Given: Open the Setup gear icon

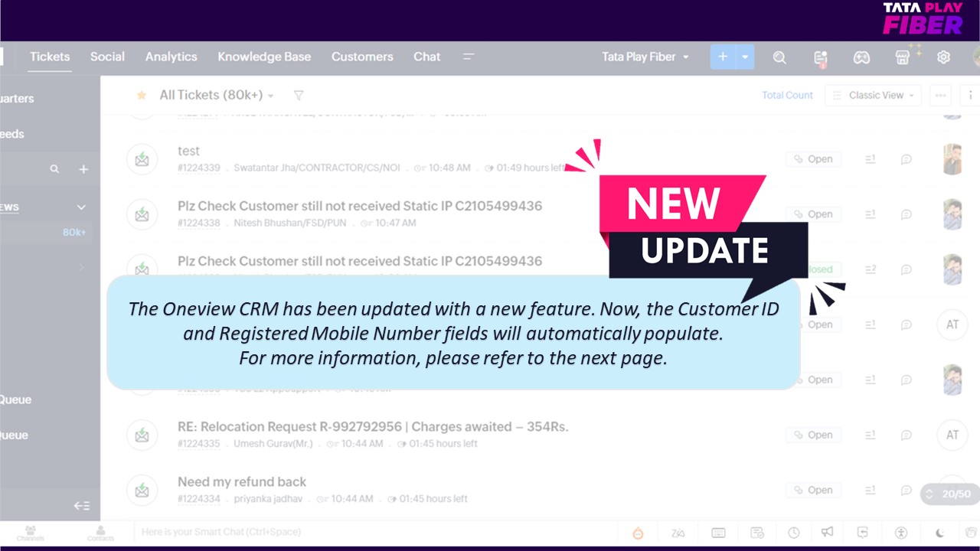Looking at the screenshot, I should coord(944,57).
